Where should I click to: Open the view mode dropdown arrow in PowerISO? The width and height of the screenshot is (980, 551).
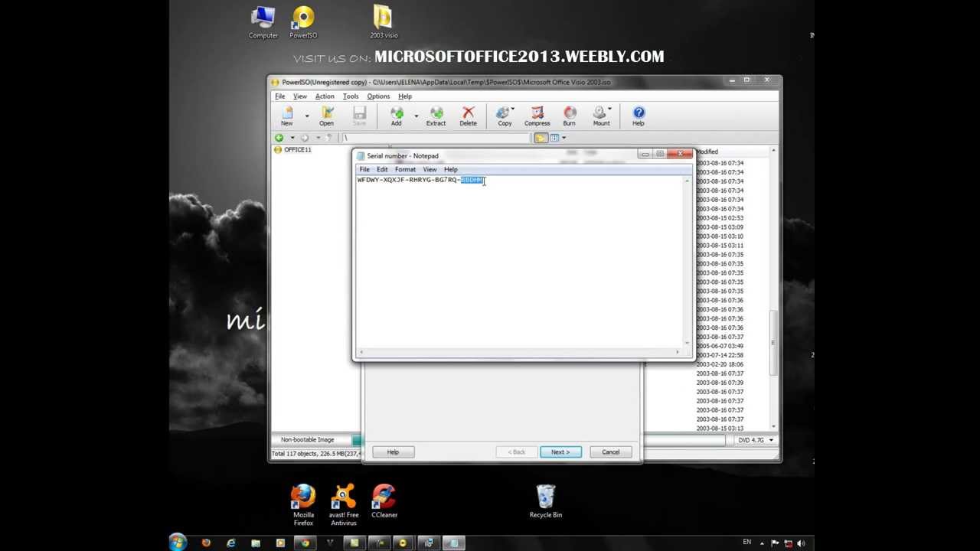pos(564,138)
